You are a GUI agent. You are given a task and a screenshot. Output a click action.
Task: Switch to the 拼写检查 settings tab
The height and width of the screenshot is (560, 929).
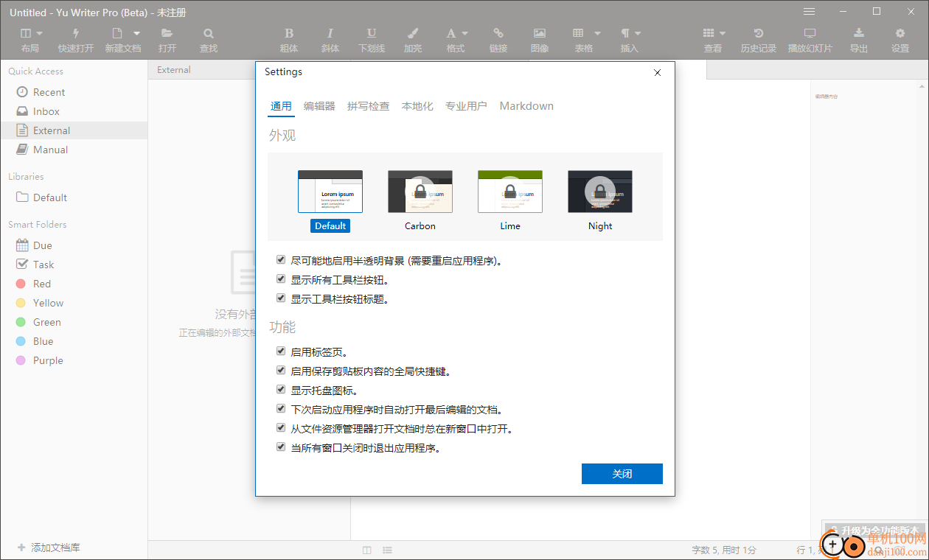tap(369, 106)
